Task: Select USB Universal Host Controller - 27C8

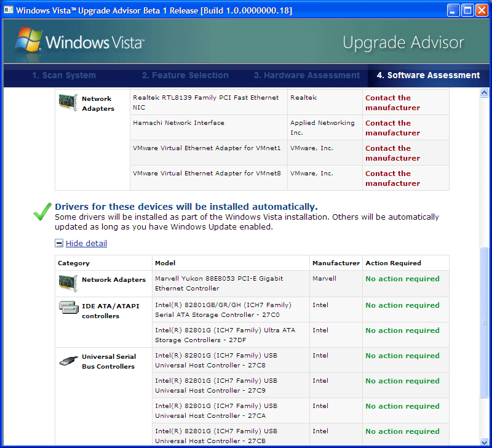Action: (216, 360)
